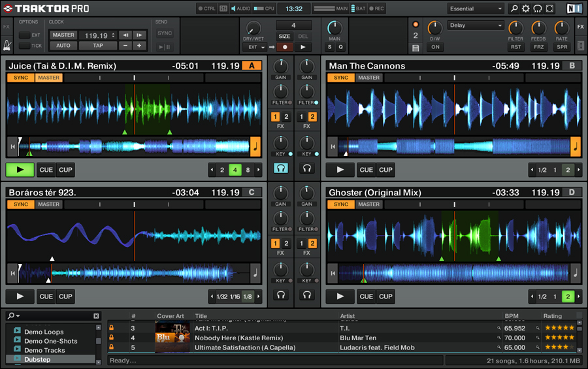This screenshot has width=588, height=369.
Task: Open the Delay effect selector dropdown
Action: (476, 25)
